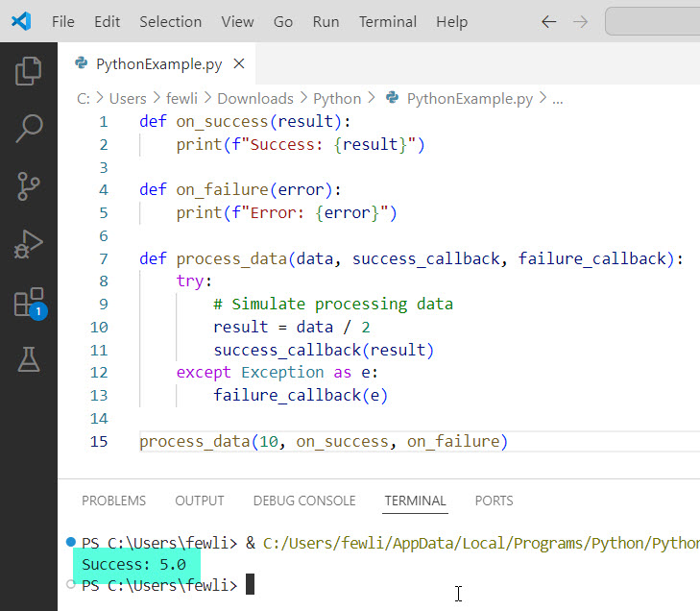The height and width of the screenshot is (611, 700).
Task: Click the fewli breadcrumb segment
Action: 181,98
